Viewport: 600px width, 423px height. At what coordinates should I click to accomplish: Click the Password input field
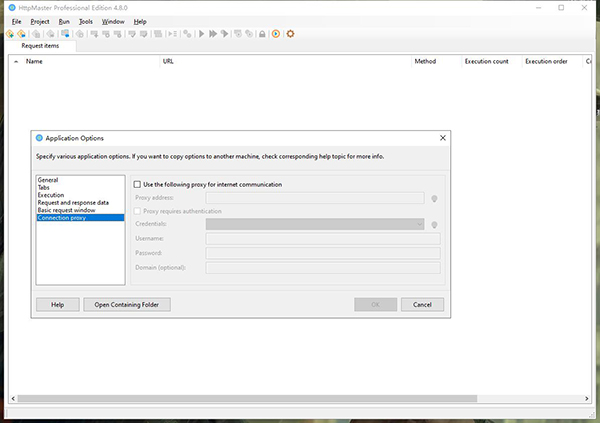coord(323,253)
